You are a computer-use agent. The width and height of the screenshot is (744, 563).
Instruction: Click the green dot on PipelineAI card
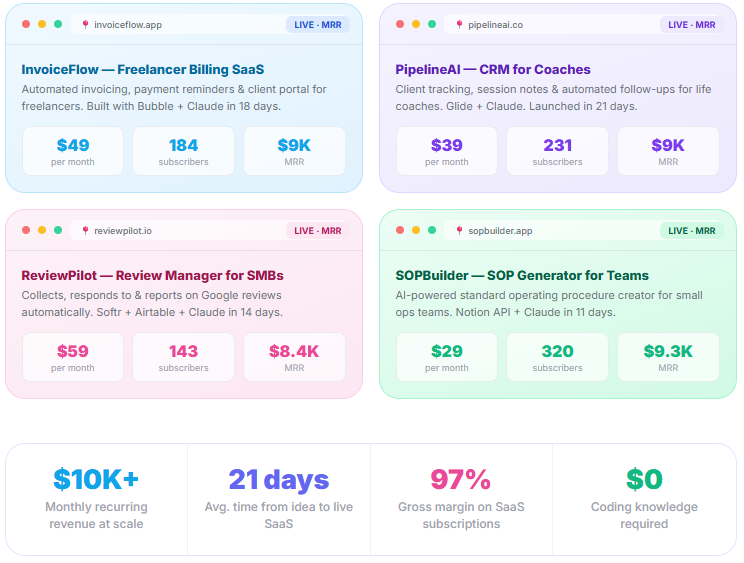pos(432,24)
